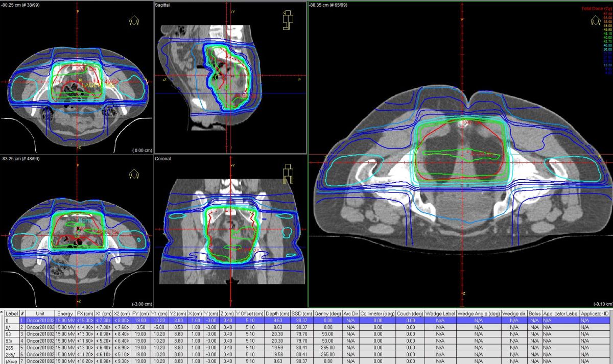
Task: Click the Wedge Label column header
Action: click(x=437, y=313)
